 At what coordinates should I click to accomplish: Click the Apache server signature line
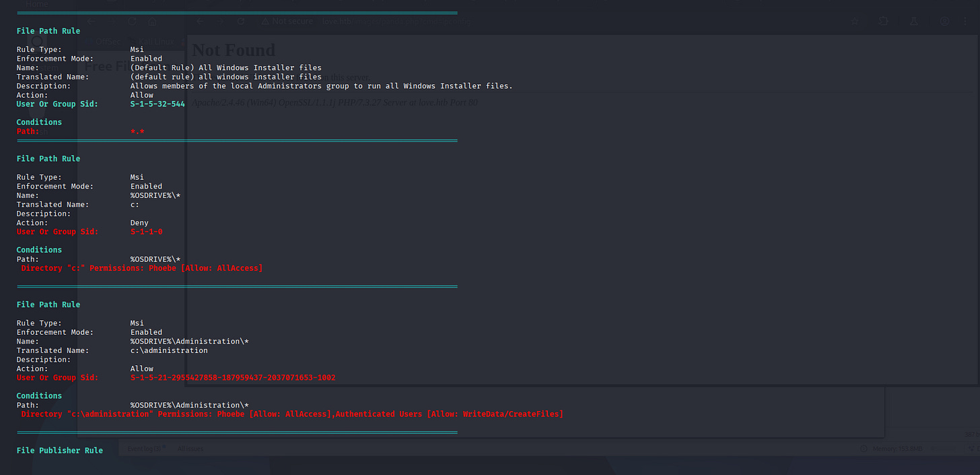pos(335,103)
